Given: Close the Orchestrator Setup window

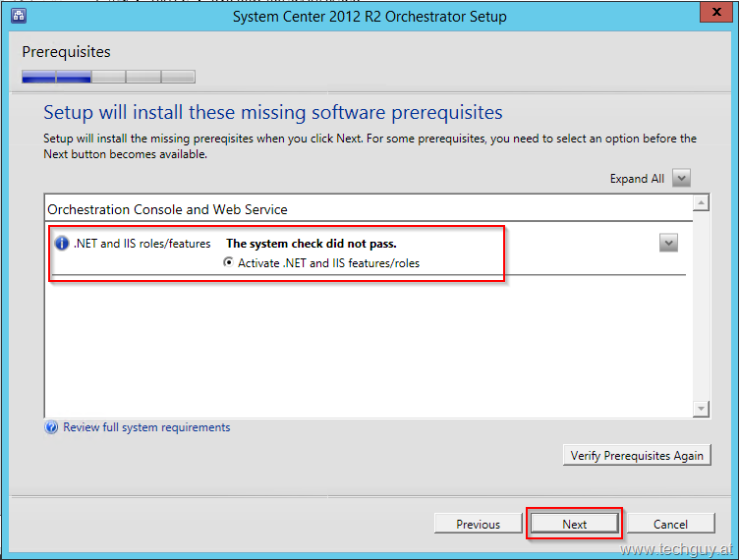Looking at the screenshot, I should pyautogui.click(x=715, y=12).
